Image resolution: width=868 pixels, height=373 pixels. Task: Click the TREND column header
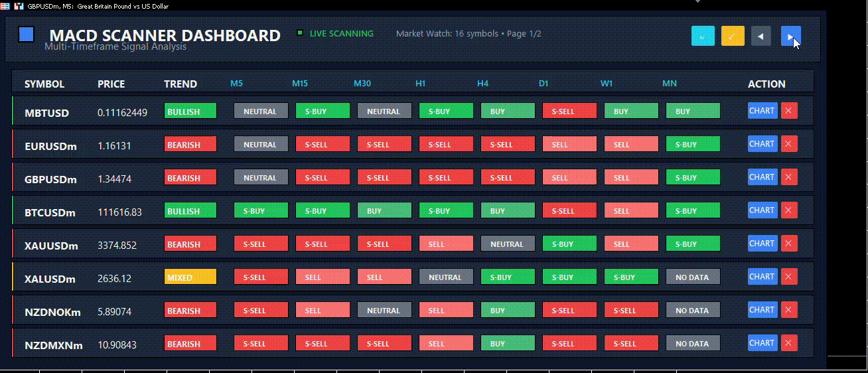(181, 84)
